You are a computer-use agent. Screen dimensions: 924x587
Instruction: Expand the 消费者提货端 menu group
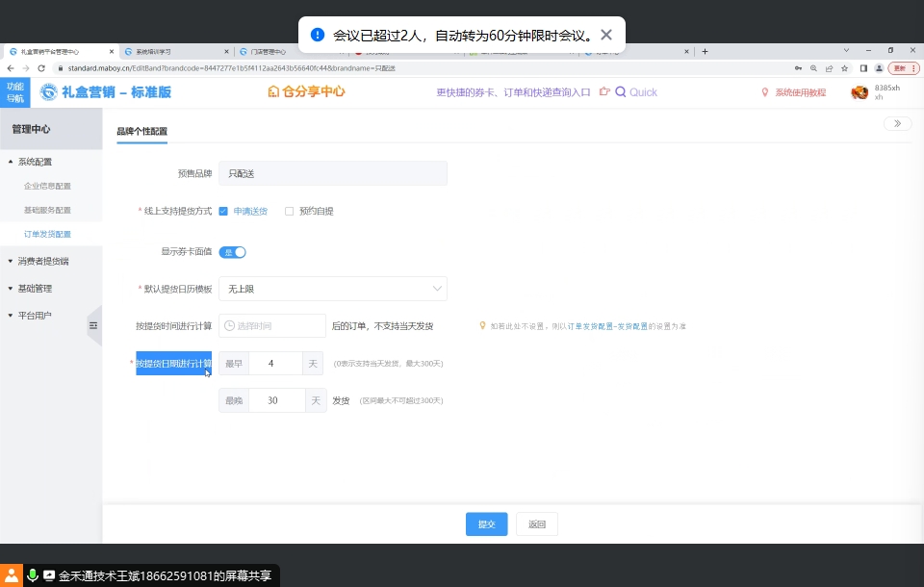[42, 261]
